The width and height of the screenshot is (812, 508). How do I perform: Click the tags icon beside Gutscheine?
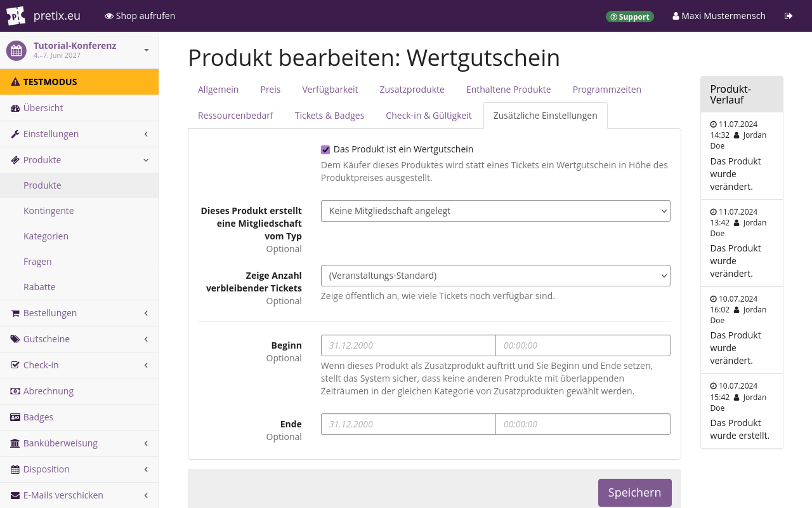(15, 339)
